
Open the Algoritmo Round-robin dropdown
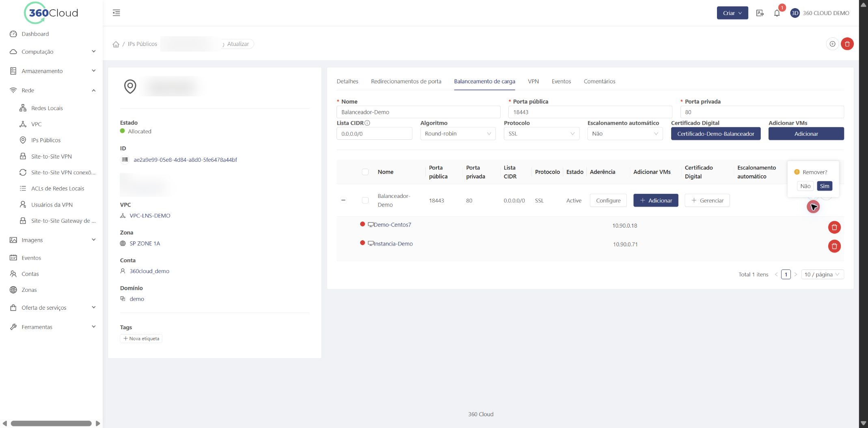click(x=458, y=134)
